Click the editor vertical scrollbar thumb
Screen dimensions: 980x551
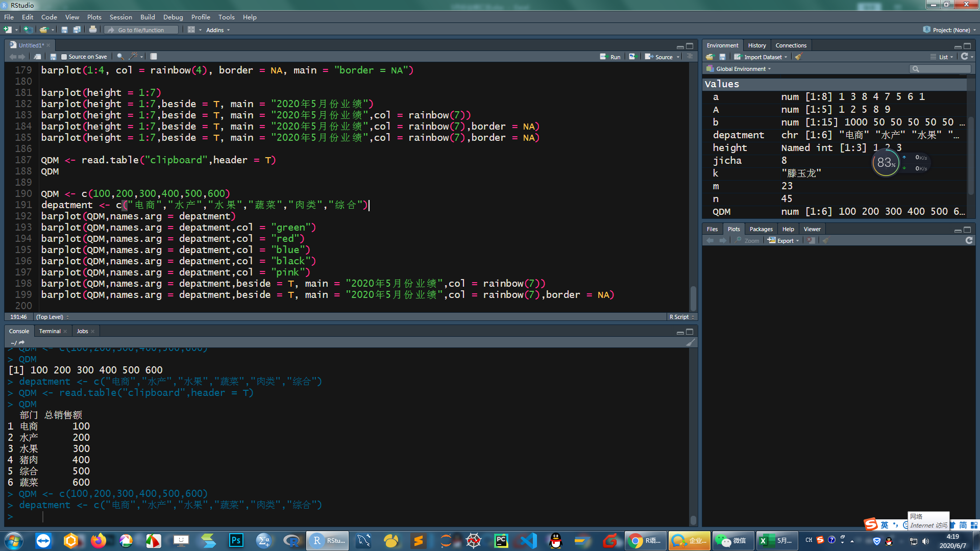click(x=693, y=298)
